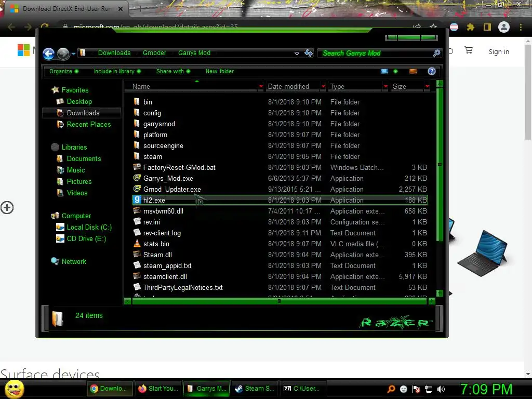
Task: Expand the address bar history dropdown arrow
Action: pyautogui.click(x=297, y=54)
